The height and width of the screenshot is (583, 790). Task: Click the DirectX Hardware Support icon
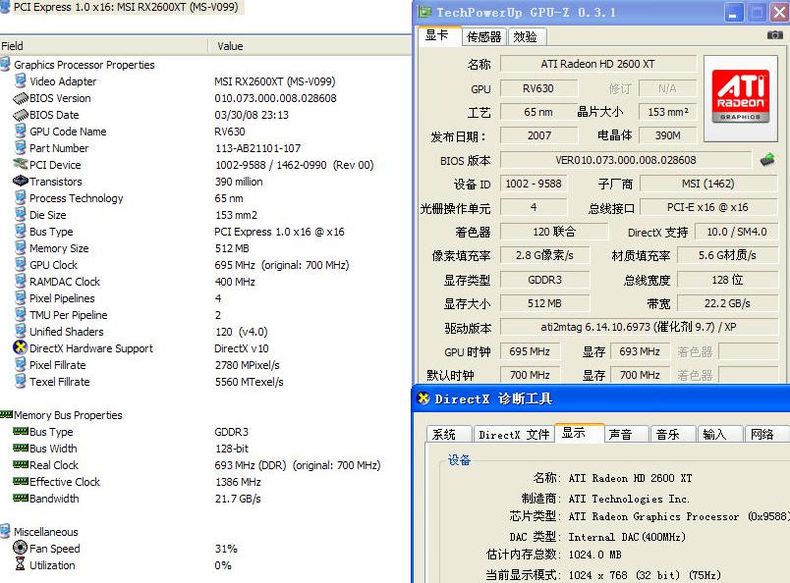pyautogui.click(x=20, y=347)
